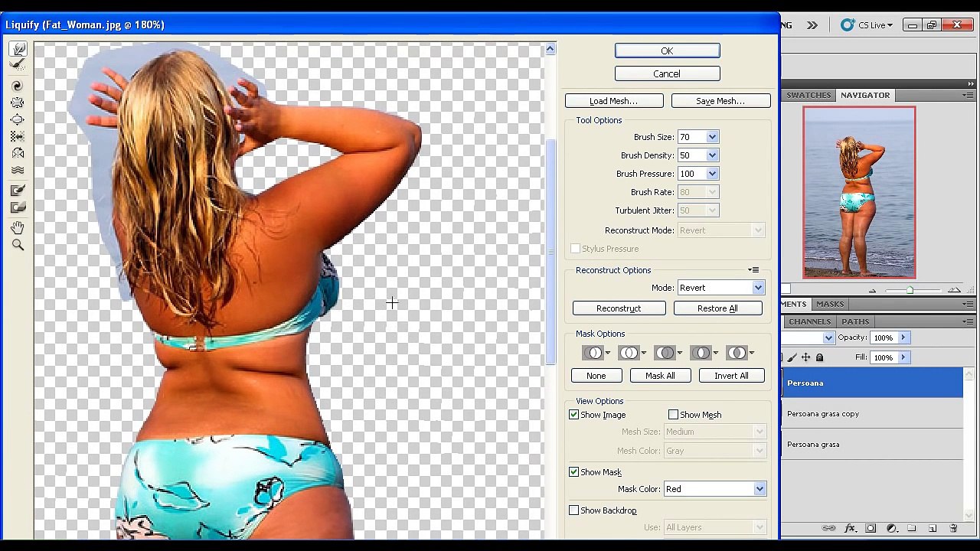The image size is (980, 551).
Task: Click the Lock image pixels brush icon
Action: pos(792,357)
